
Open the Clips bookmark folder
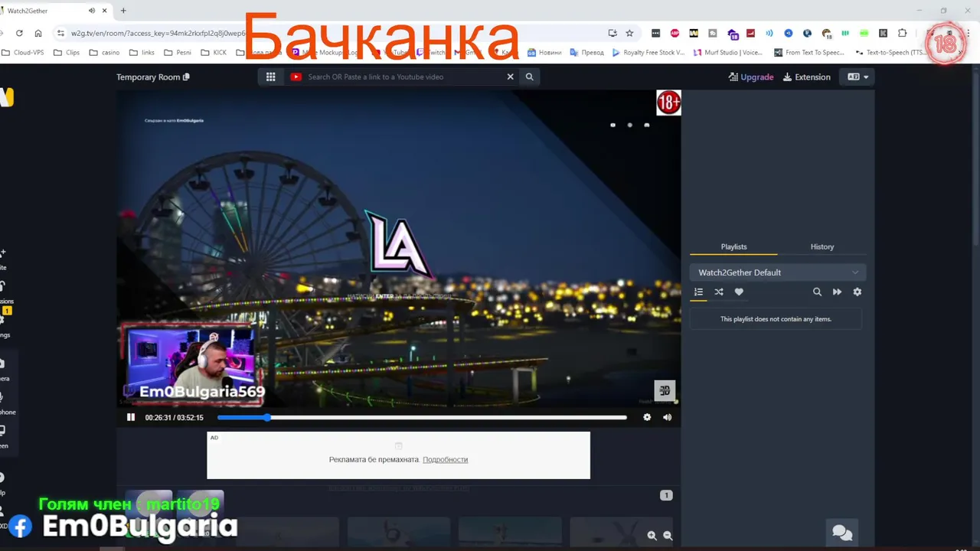tap(67, 53)
